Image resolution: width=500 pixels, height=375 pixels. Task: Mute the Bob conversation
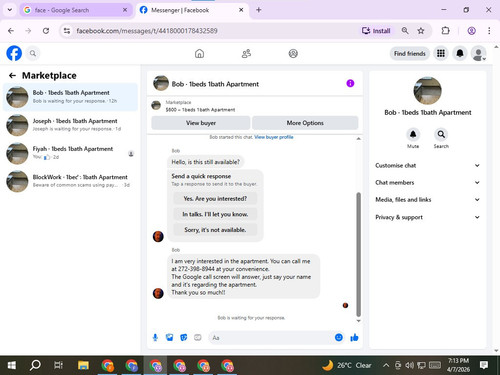coord(413,135)
